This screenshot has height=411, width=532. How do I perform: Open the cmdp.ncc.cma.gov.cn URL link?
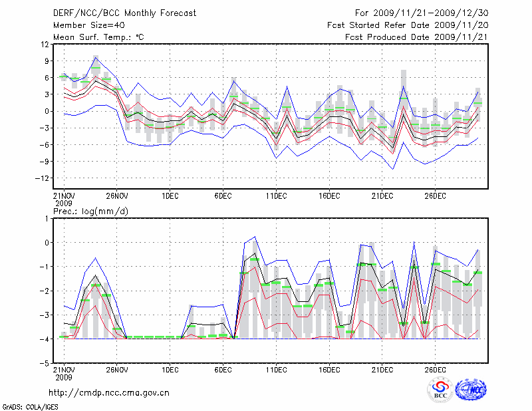tap(109, 392)
